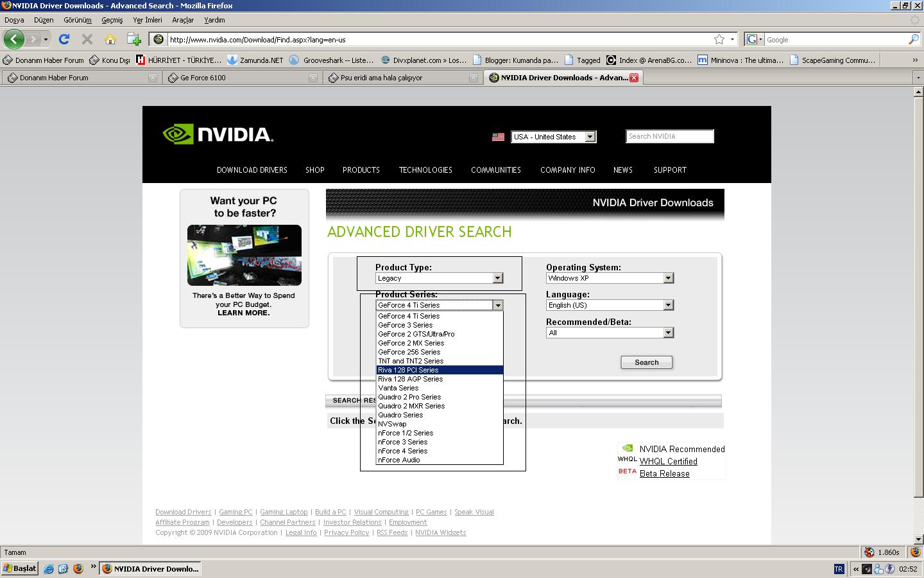This screenshot has height=578, width=924.
Task: Launch Firefox from the quick launch bar
Action: tap(78, 569)
